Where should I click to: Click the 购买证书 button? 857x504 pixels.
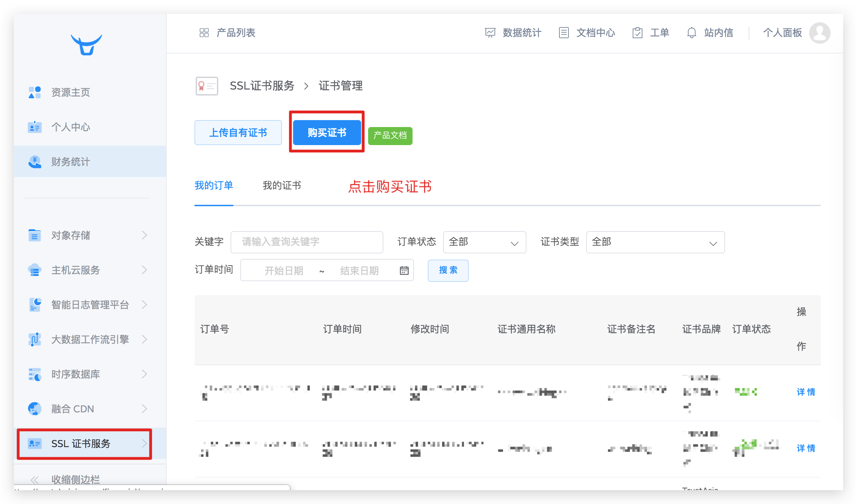coord(327,132)
